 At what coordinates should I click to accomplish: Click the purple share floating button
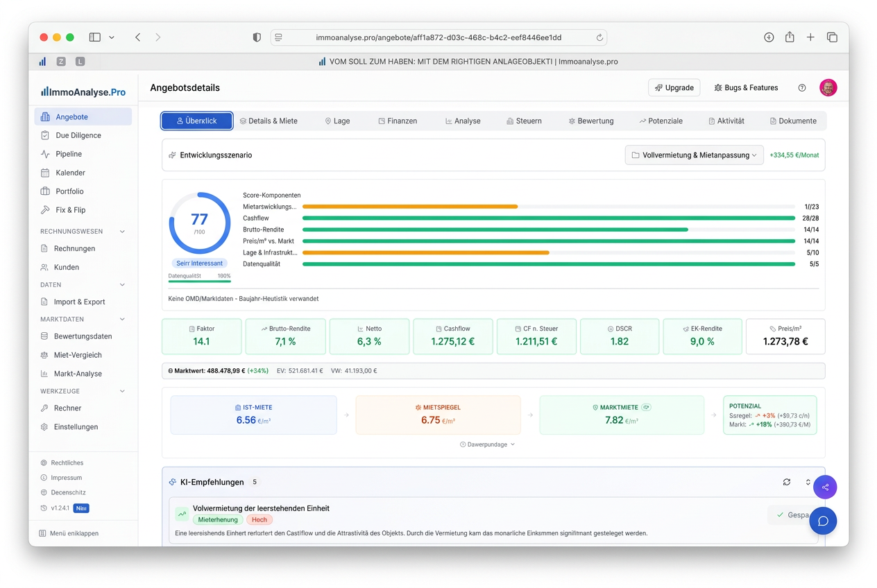tap(825, 487)
